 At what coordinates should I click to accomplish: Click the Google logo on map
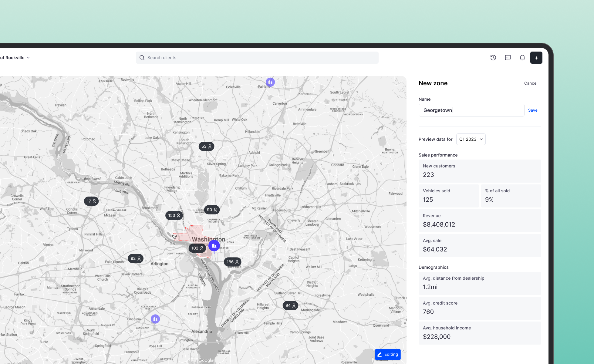(x=206, y=360)
